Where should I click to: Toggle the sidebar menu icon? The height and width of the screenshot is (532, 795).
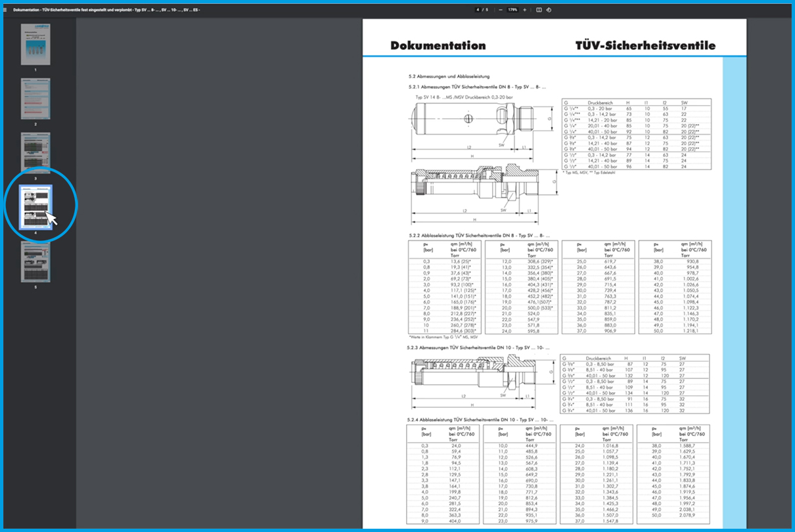coord(6,10)
